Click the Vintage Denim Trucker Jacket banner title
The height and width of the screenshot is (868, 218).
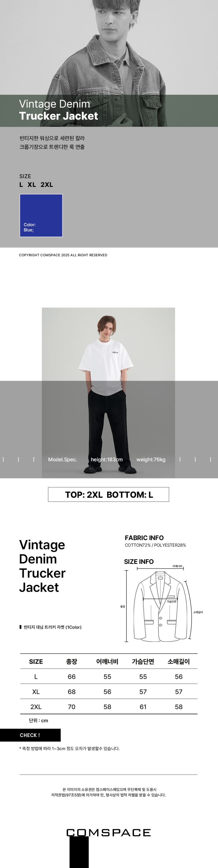[59, 110]
